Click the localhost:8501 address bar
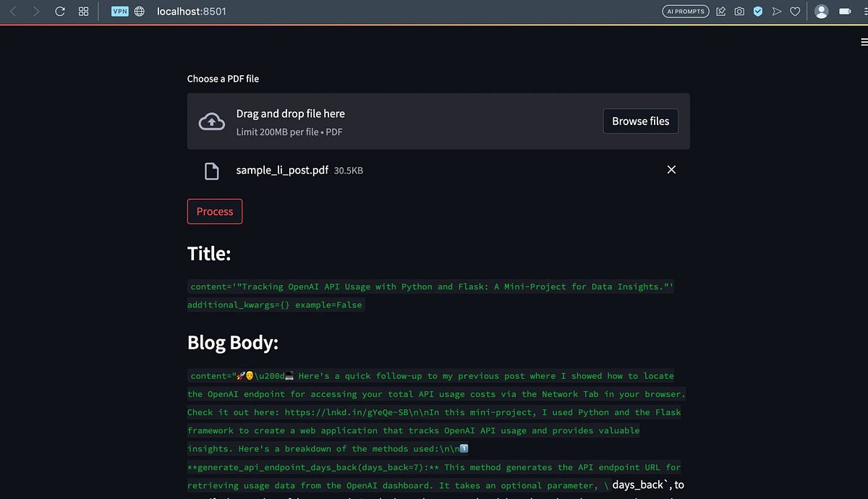Image resolution: width=868 pixels, height=499 pixels. click(x=192, y=11)
